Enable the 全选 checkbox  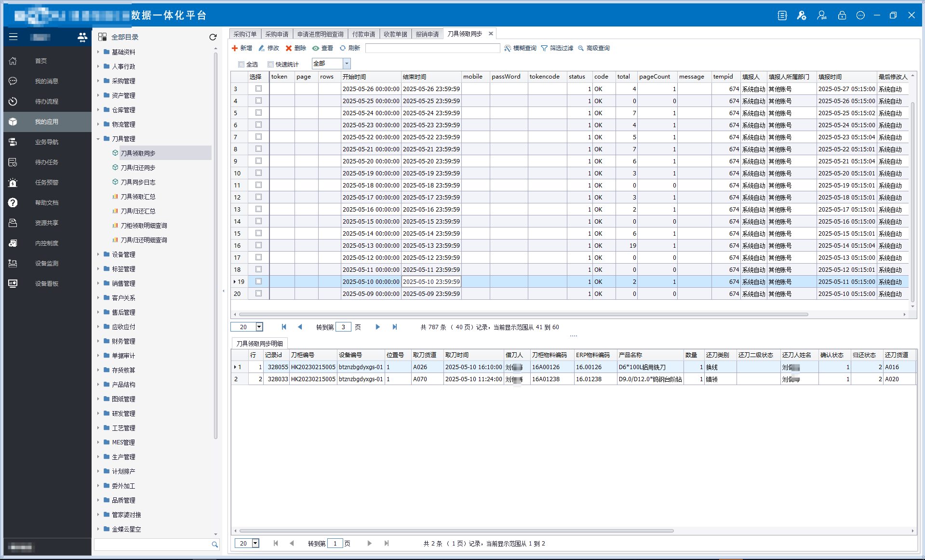coord(241,64)
